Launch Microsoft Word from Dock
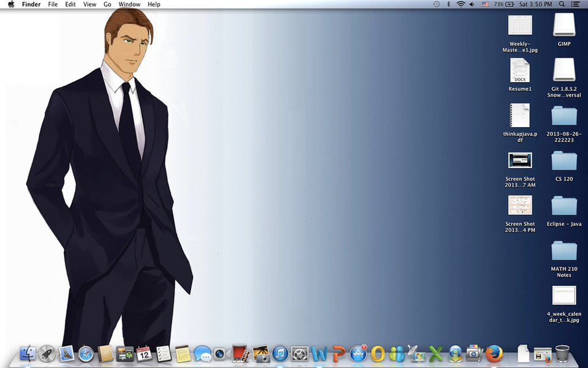This screenshot has height=368, width=588. [x=319, y=354]
